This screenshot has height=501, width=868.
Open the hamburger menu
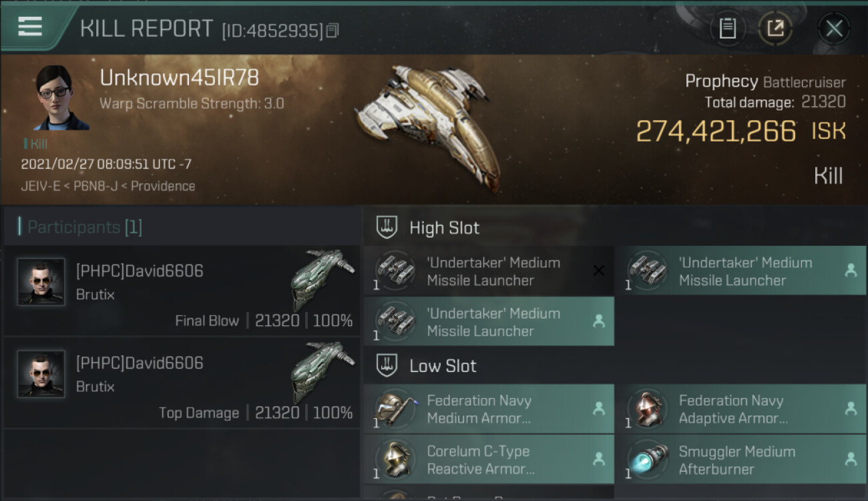pyautogui.click(x=30, y=27)
